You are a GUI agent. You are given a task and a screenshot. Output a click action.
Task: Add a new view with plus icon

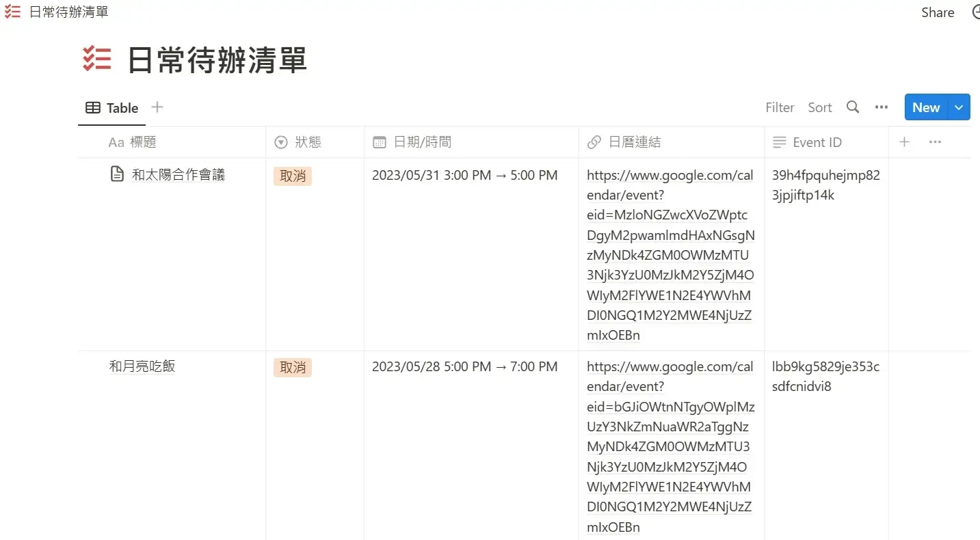(157, 107)
